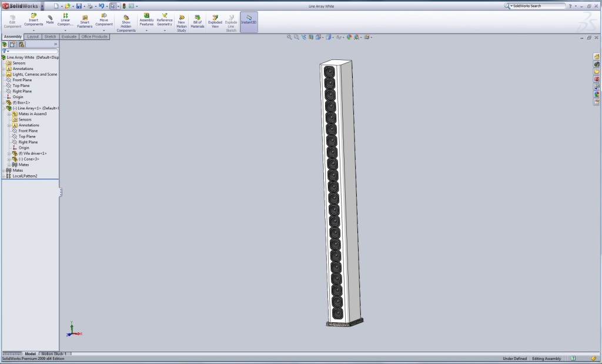The width and height of the screenshot is (602, 364).
Task: Click the Undo arrow icon
Action: (101, 6)
